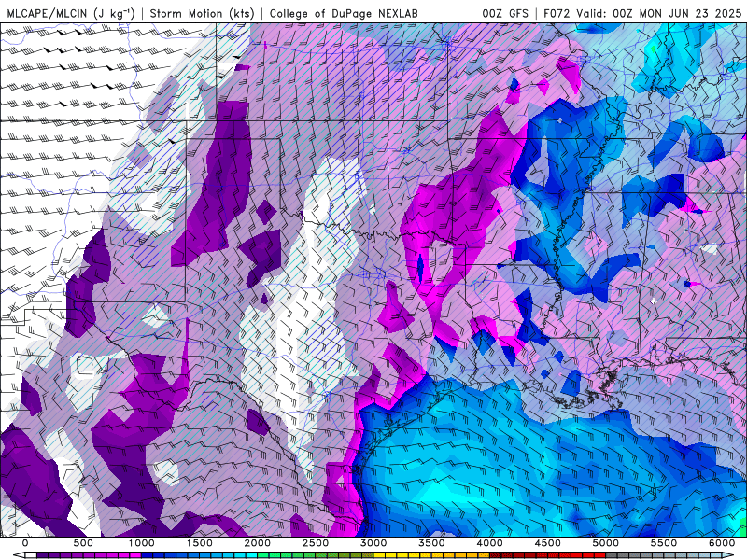Viewport: 747px width, 560px height.
Task: Pick the dark red swatch under the 4000 label
Action: click(496, 555)
